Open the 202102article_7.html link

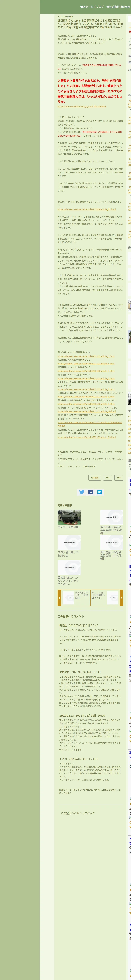(x=86, y=389)
